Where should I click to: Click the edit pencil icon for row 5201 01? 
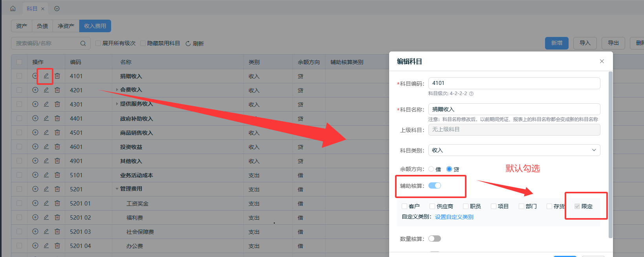[x=46, y=203]
